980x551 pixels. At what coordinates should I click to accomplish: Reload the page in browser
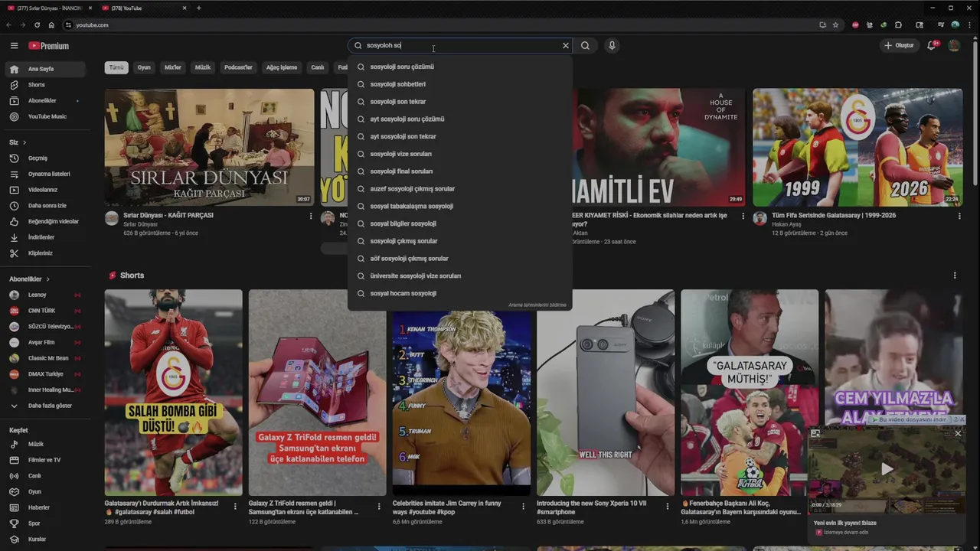[37, 25]
